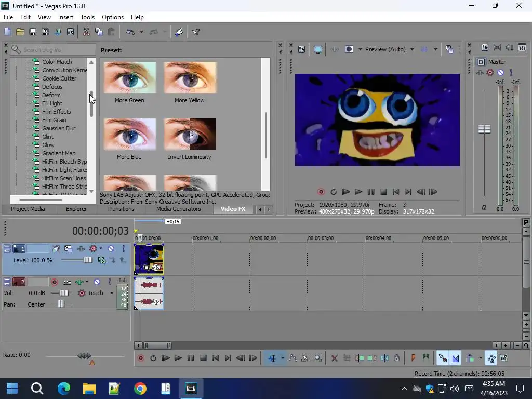Open the Insert menu
The width and height of the screenshot is (532, 399).
click(65, 17)
